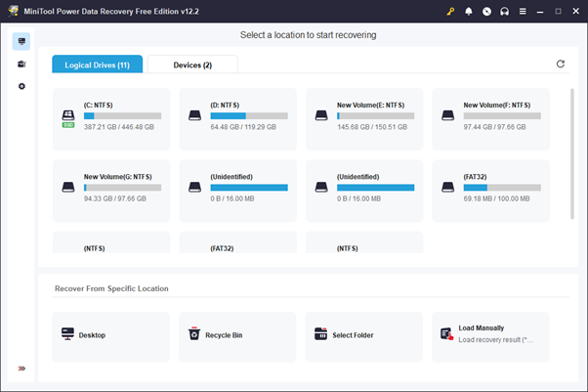Open the notifications bell
Screen dimensions: 588x392
pos(469,11)
